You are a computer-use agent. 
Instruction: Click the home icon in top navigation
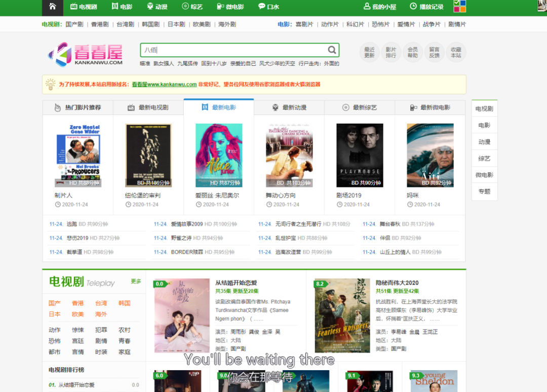click(x=52, y=7)
